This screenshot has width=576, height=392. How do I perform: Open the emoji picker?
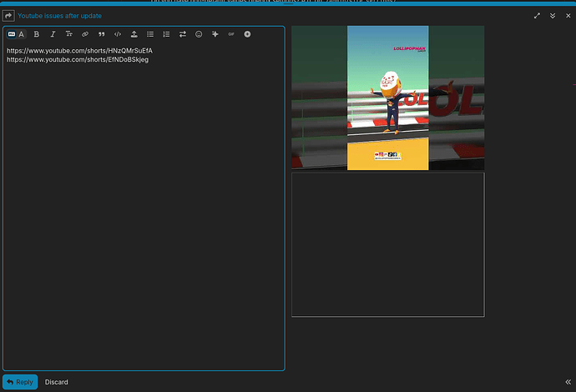tap(199, 34)
